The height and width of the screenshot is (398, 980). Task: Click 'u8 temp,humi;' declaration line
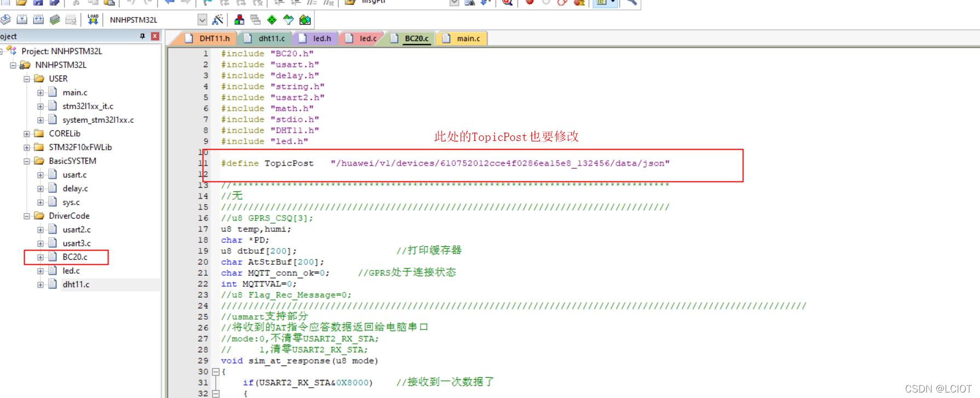[x=256, y=229]
